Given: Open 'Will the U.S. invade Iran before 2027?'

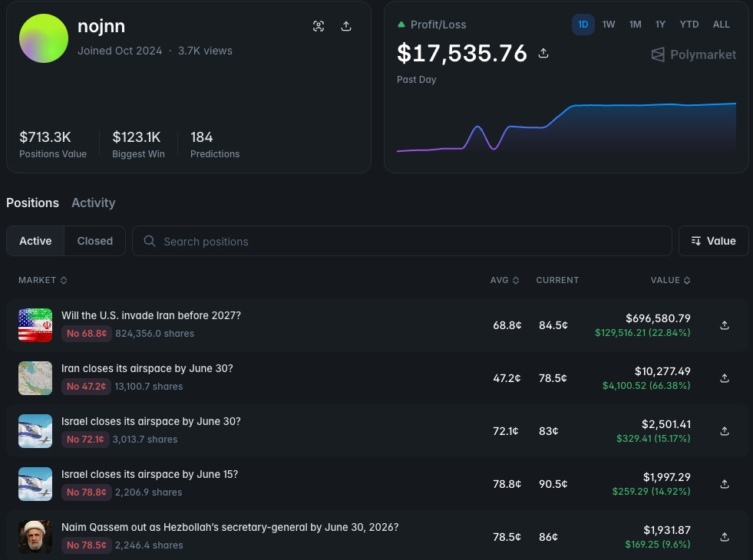Looking at the screenshot, I should click(151, 315).
